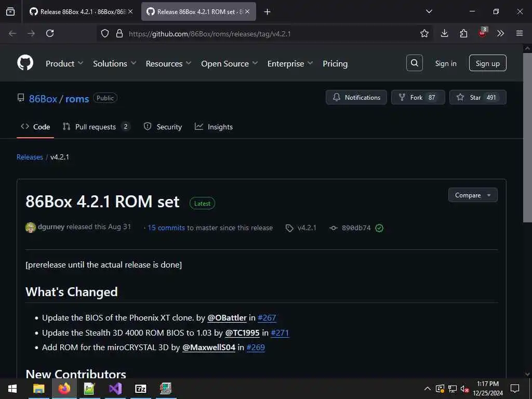Viewport: 532px width, 399px height.
Task: Open the tracking protection shield icon
Action: [x=105, y=33]
